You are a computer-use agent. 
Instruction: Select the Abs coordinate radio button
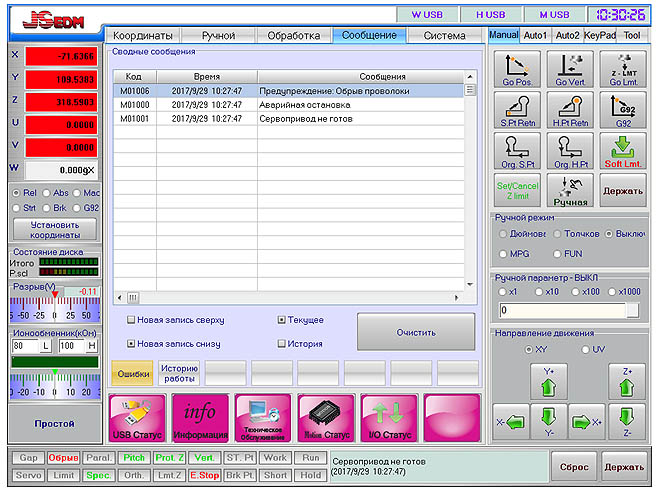pyautogui.click(x=47, y=193)
